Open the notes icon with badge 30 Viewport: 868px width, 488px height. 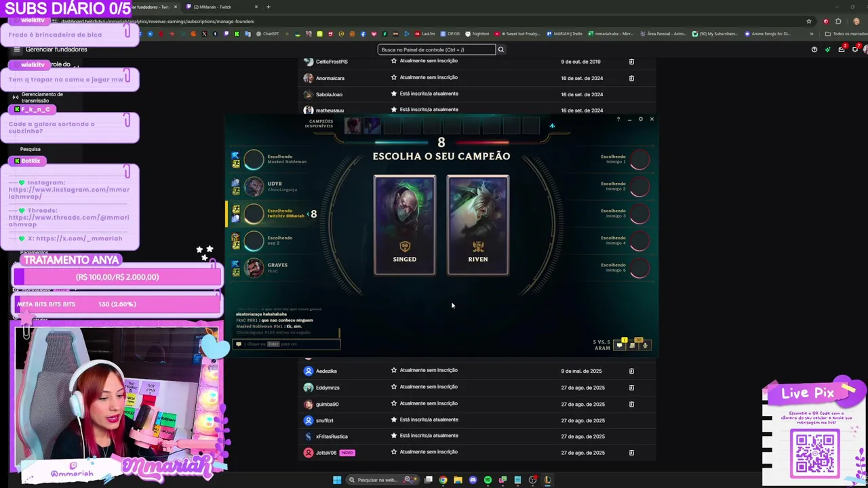coord(632,345)
